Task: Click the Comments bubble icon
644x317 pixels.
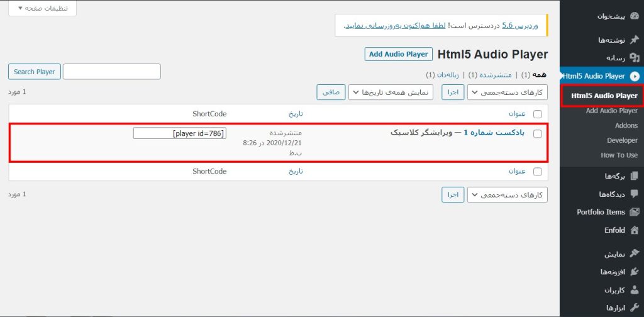Action: click(x=635, y=194)
